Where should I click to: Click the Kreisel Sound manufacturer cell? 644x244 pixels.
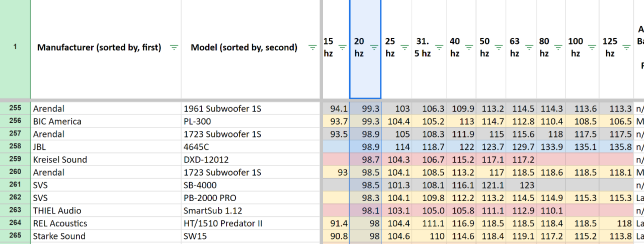pos(106,159)
